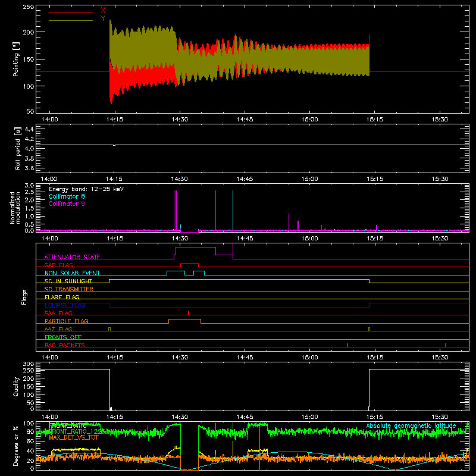Click the 'SC_TRANSMITTER' flag label
Screen dimensions: 476x476
69,289
